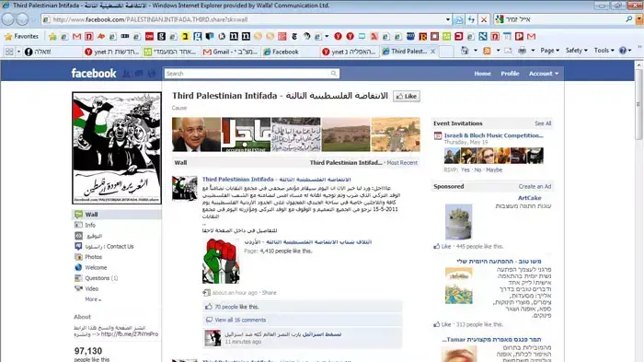Open the raised fist page thumbnail
The width and height of the screenshot is (644, 362).
221,261
